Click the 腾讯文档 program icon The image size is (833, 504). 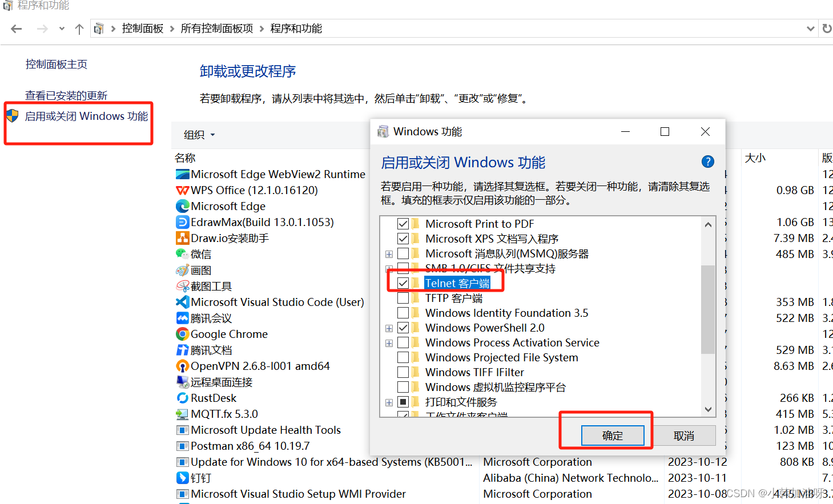coord(183,350)
